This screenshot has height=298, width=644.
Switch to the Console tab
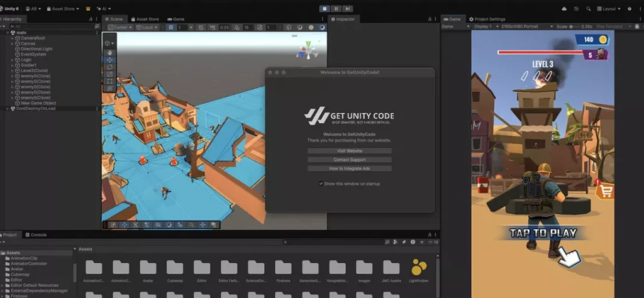pyautogui.click(x=36, y=235)
